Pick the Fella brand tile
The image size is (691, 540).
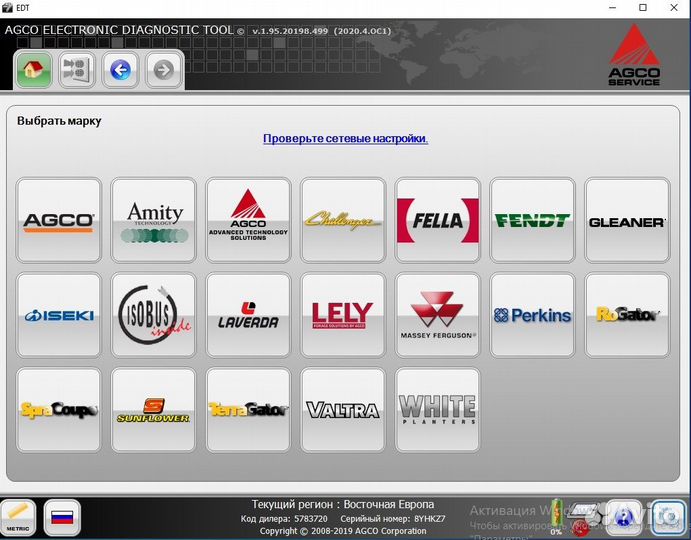pos(437,220)
